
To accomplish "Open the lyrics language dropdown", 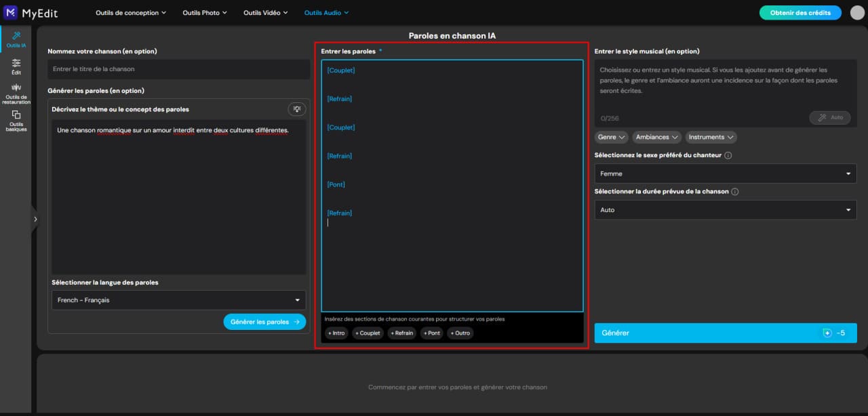I will pyautogui.click(x=179, y=300).
